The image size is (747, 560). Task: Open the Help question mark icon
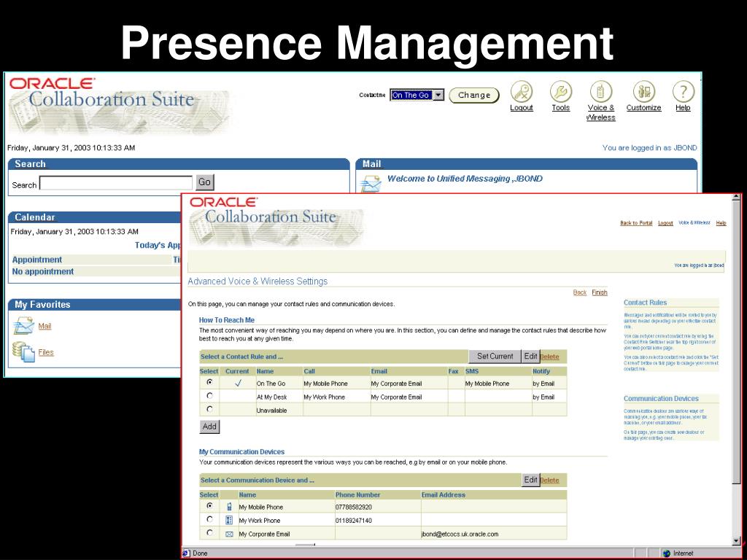click(683, 91)
